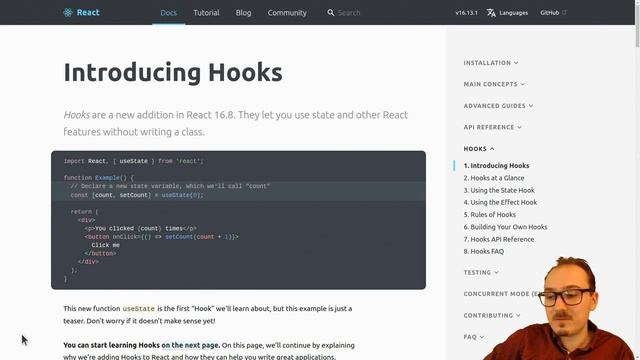Image resolution: width=640 pixels, height=360 pixels.
Task: Select '1. Introducing Hooks' in sidebar
Action: [496, 166]
